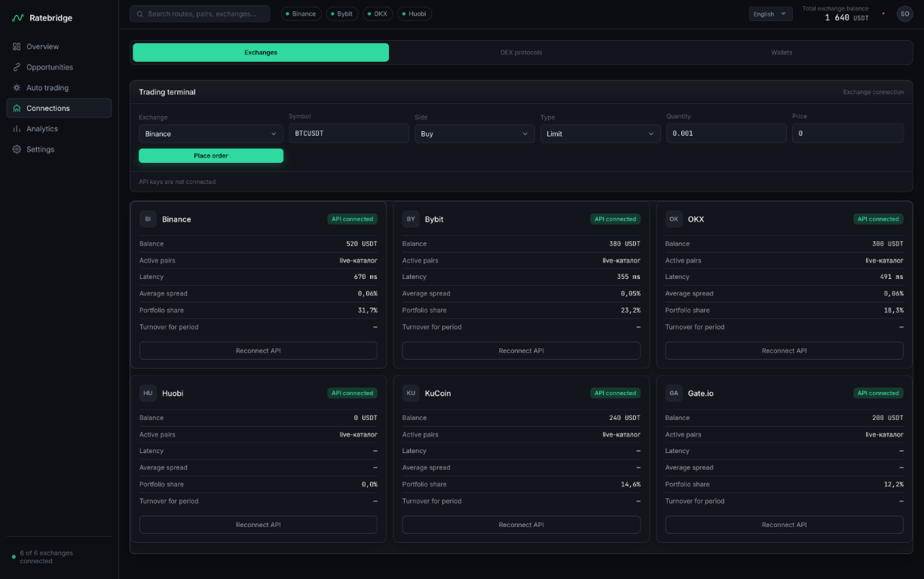Open Settings from the sidebar
The height and width of the screenshot is (579, 924).
59,149
